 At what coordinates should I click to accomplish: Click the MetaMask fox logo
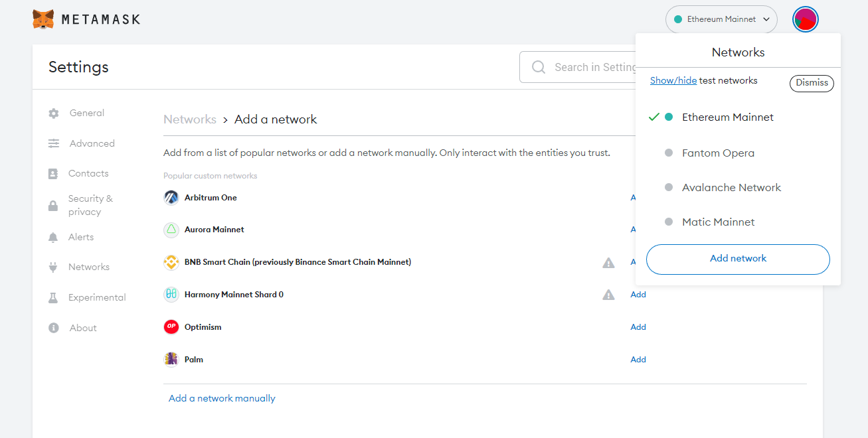[43, 19]
